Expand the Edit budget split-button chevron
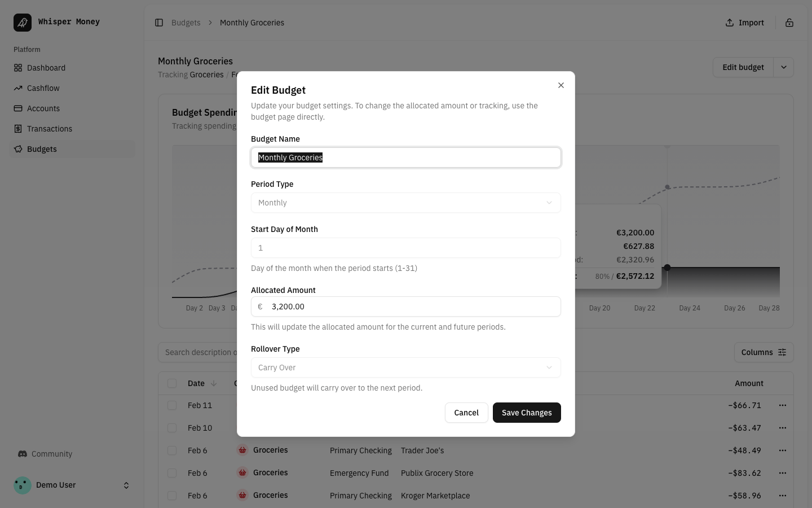This screenshot has width=812, height=508. [783, 67]
